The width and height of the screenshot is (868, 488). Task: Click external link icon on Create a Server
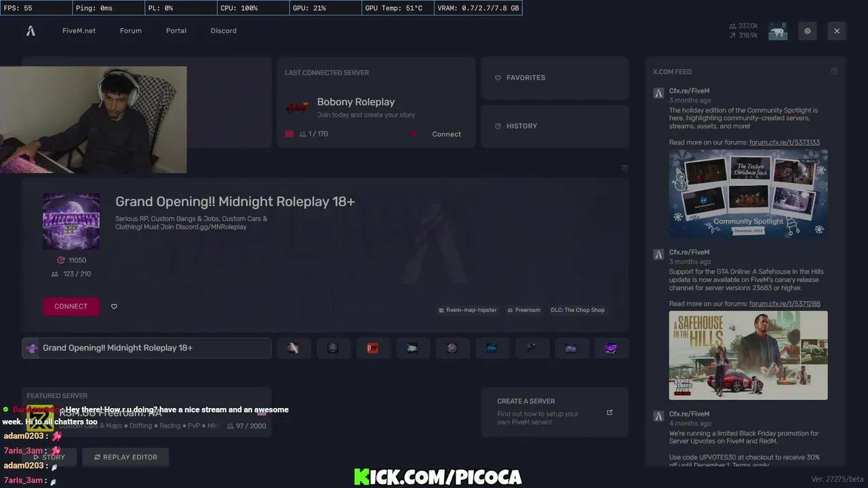coord(609,412)
